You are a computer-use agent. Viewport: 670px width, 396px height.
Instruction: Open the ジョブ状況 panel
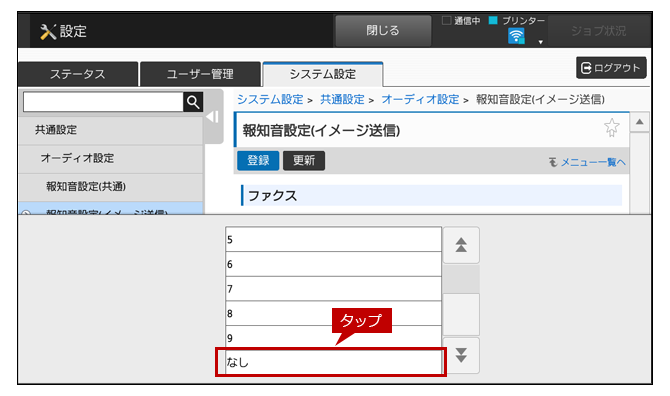(598, 31)
